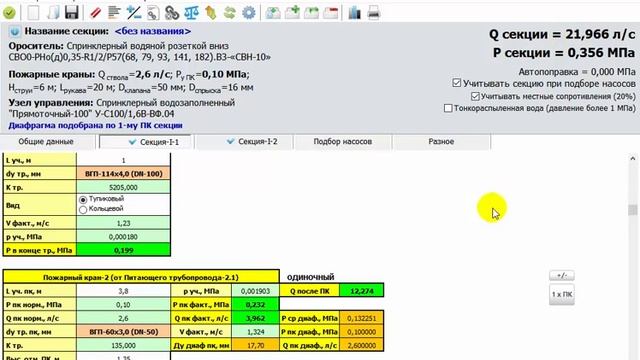
Task: Click the 1 x ПК button
Action: [x=562, y=294]
